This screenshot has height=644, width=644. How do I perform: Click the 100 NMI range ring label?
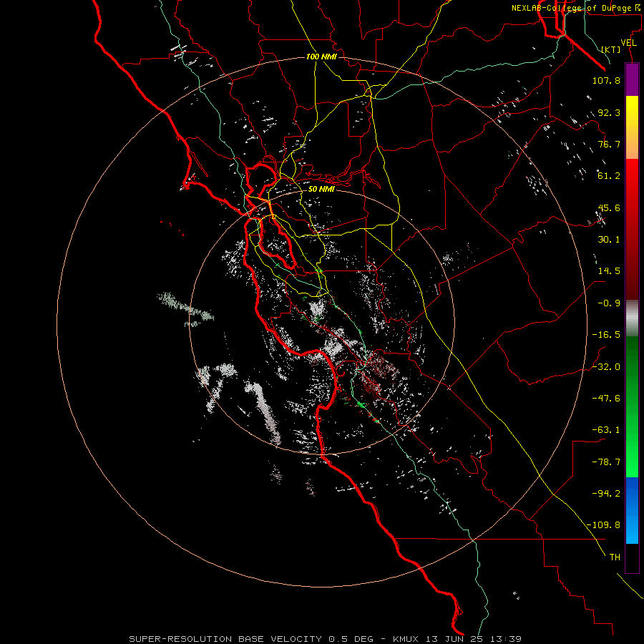coord(321,57)
